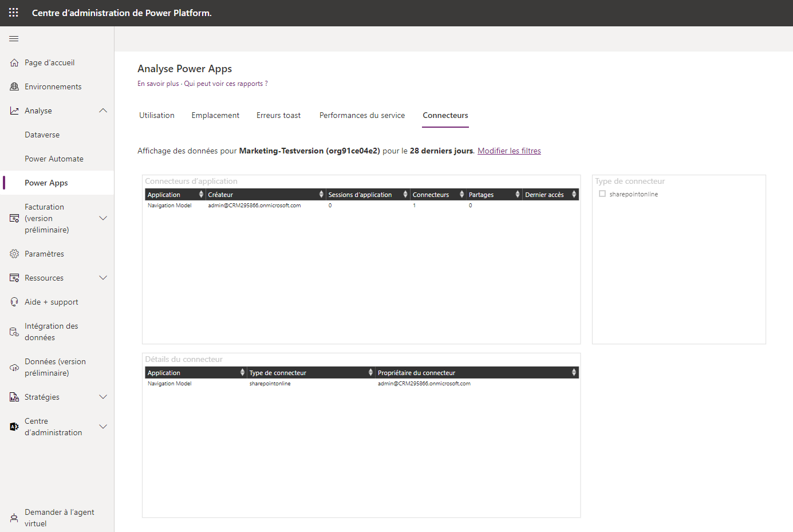Click the Centre d'administration icon
The image size is (793, 532).
point(14,427)
